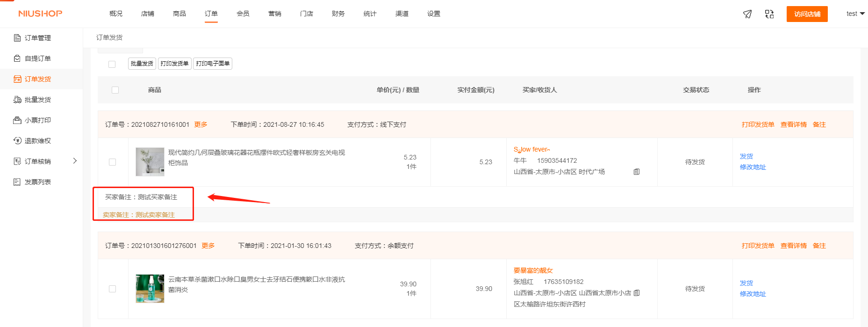868x327 pixels.
Task: Click the 小票打印 printer icon
Action: [x=17, y=120]
